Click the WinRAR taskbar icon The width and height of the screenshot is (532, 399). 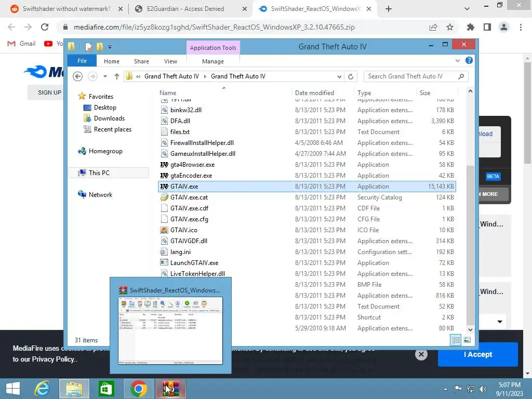tap(170, 389)
